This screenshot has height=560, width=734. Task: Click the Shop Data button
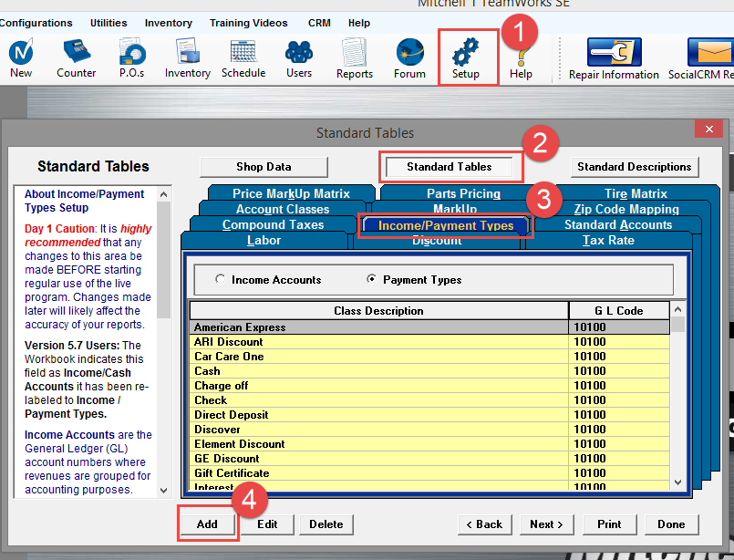[x=264, y=167]
